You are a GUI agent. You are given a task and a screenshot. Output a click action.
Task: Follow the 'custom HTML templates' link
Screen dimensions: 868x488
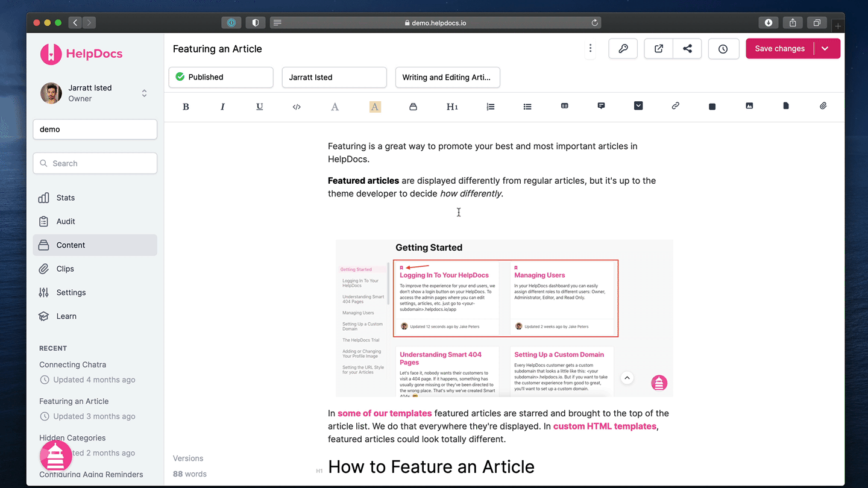point(605,426)
